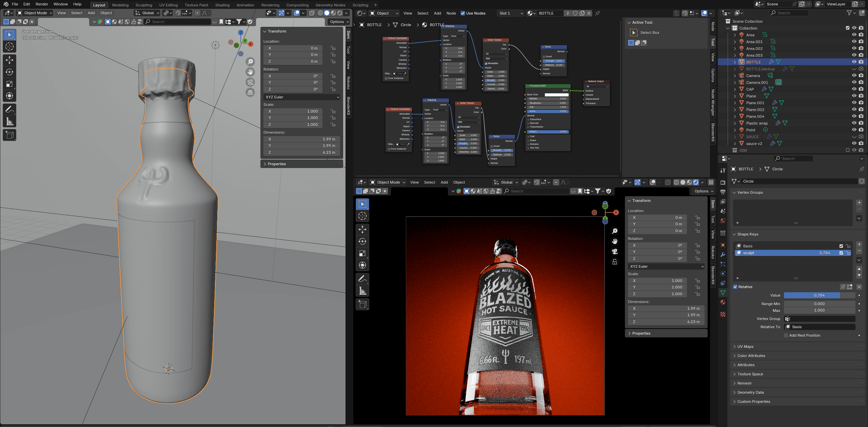Viewport: 868px width, 427px height.
Task: Open XYZ Euler rotation mode in the solid-shaded viewport
Action: (x=302, y=97)
